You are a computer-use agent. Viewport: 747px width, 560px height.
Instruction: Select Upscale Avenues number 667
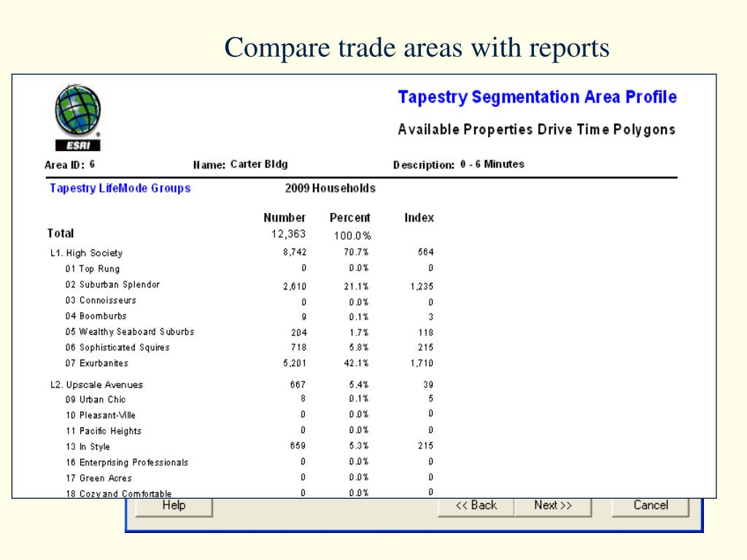coord(298,384)
